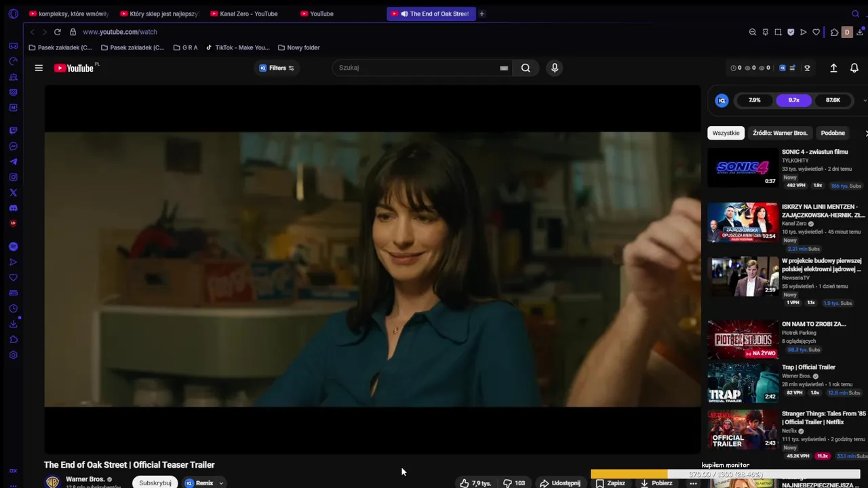
Task: Click the YouTube search magnifier button
Action: [x=526, y=68]
